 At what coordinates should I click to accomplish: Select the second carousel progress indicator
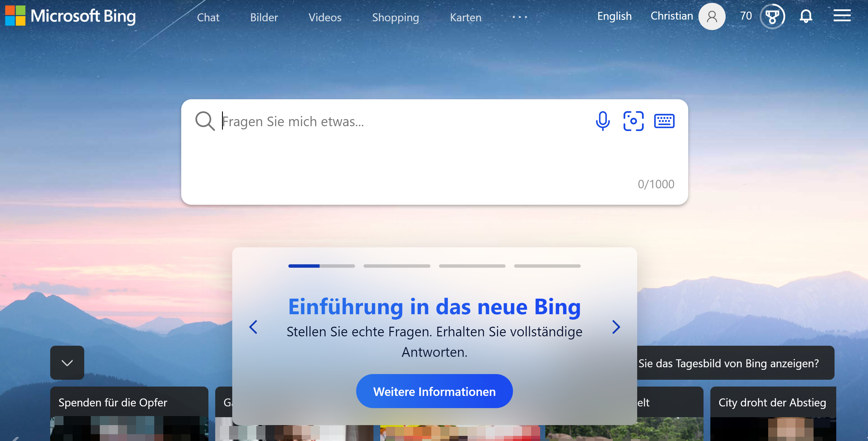point(397,266)
